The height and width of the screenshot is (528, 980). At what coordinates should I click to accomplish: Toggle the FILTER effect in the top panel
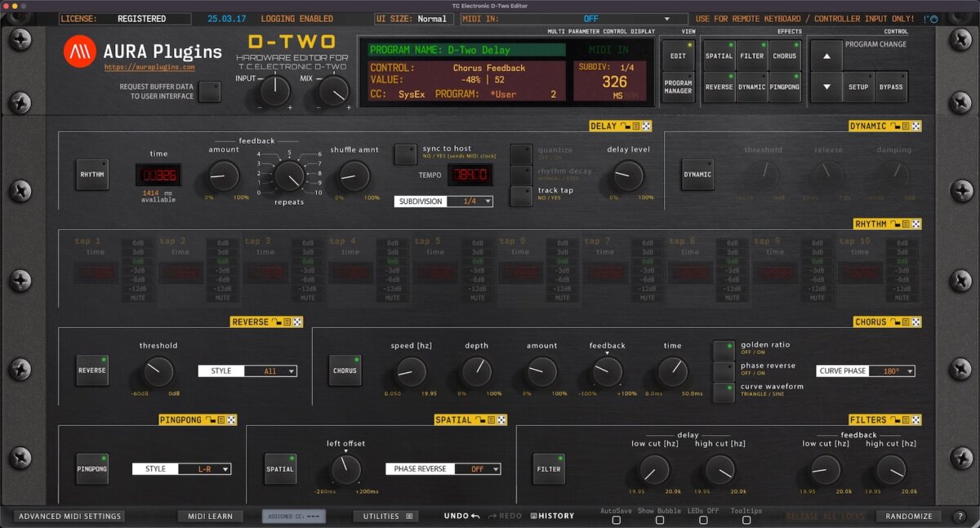pyautogui.click(x=751, y=55)
